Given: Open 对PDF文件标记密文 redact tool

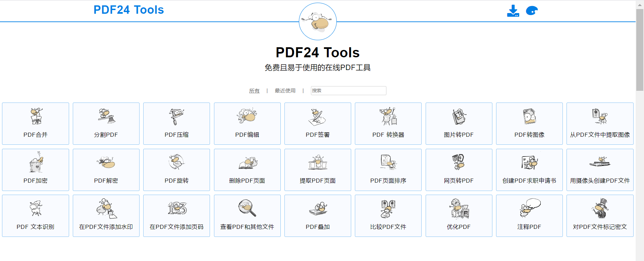Looking at the screenshot, I should tap(600, 216).
